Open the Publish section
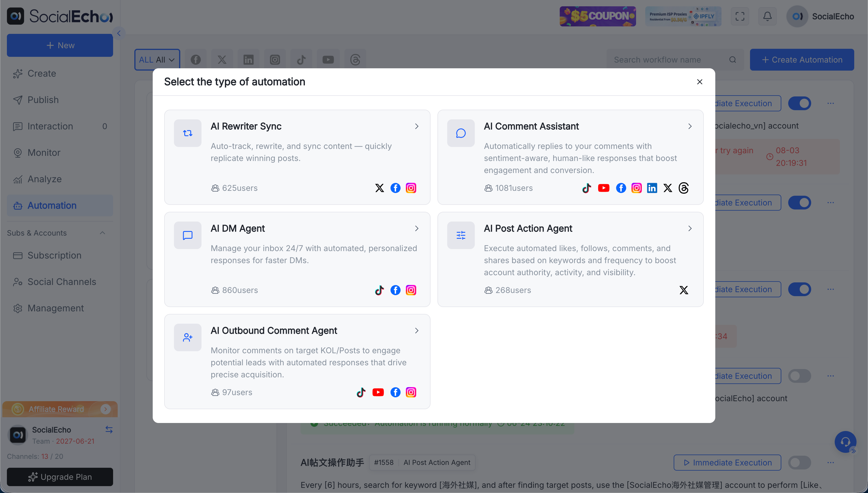868x493 pixels. (60, 100)
